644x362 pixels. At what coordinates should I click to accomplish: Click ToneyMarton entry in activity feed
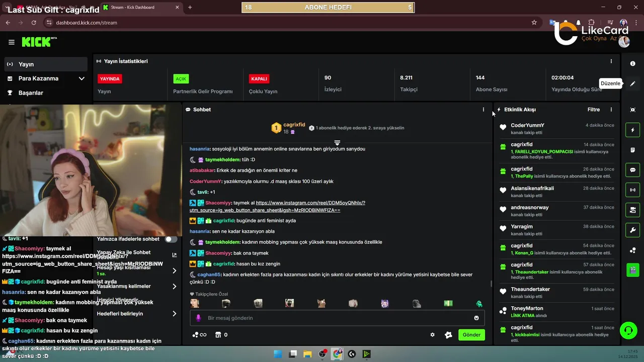point(557,312)
